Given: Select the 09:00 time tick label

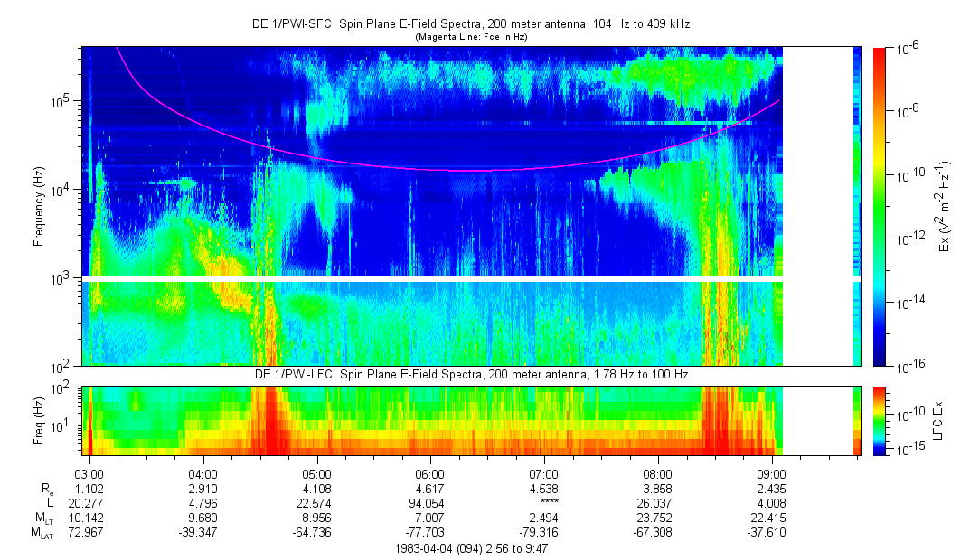Looking at the screenshot, I should click(x=770, y=472).
